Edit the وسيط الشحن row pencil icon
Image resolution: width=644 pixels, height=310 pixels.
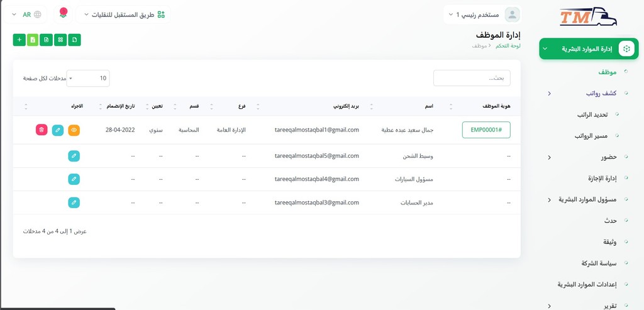pos(74,156)
